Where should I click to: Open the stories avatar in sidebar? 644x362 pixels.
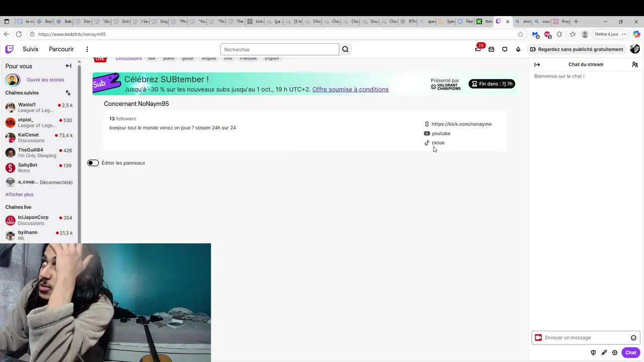coord(13,79)
